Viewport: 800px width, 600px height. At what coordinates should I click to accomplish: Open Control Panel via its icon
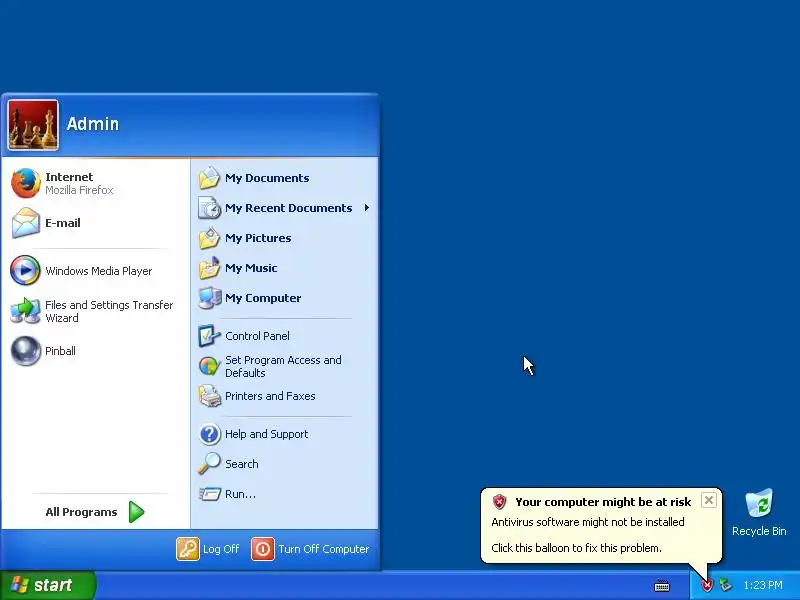pyautogui.click(x=209, y=336)
